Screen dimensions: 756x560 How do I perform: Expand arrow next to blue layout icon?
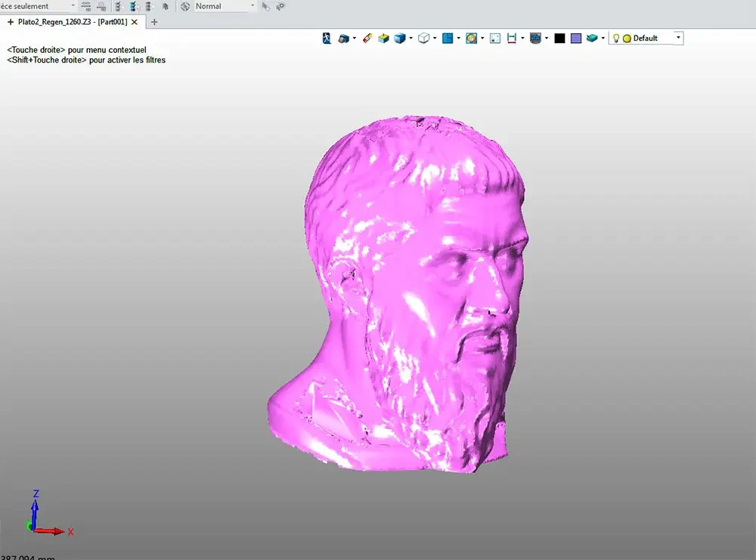[x=459, y=38]
